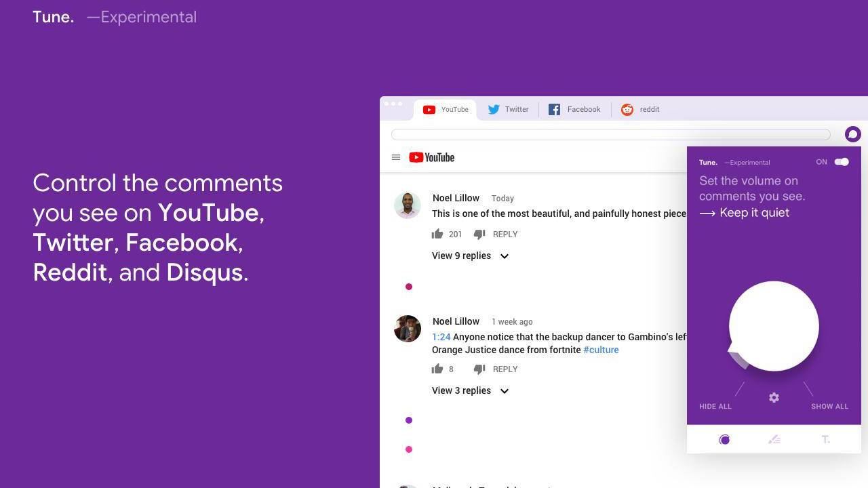The image size is (868, 488).
Task: Click Noel Lillow name on 1 week ago comment
Action: (x=456, y=321)
